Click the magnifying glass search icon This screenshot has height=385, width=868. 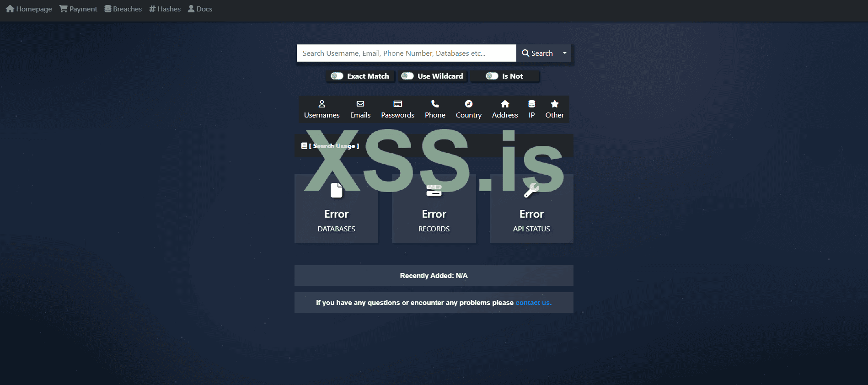coord(525,53)
